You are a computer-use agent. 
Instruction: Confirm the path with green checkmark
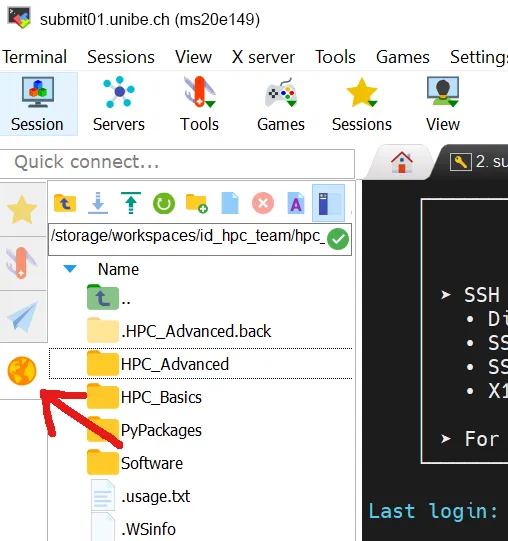[338, 239]
